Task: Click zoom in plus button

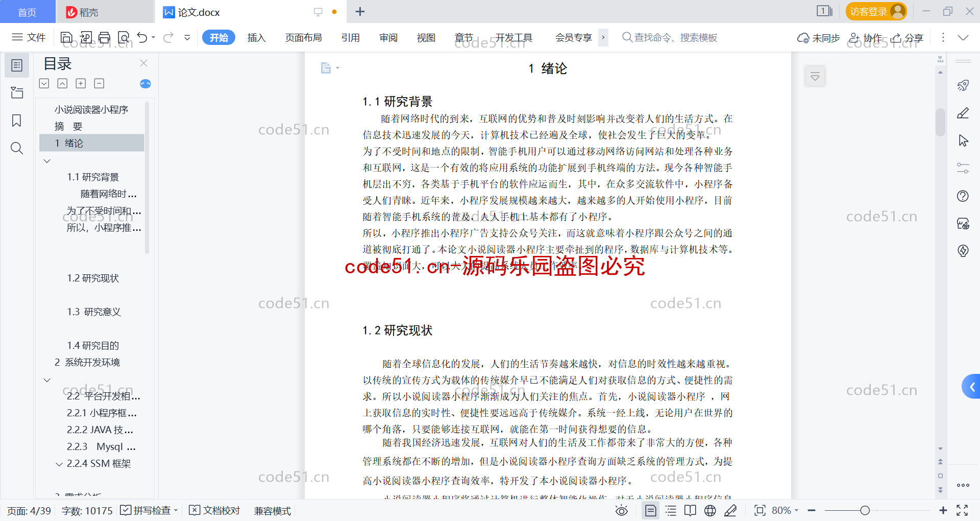Action: [x=943, y=510]
